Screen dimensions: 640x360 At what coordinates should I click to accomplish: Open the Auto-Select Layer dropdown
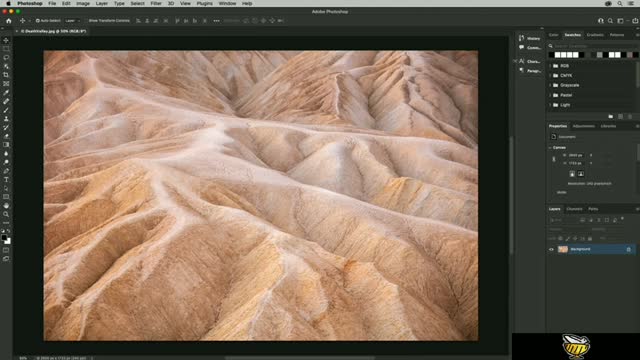point(73,20)
